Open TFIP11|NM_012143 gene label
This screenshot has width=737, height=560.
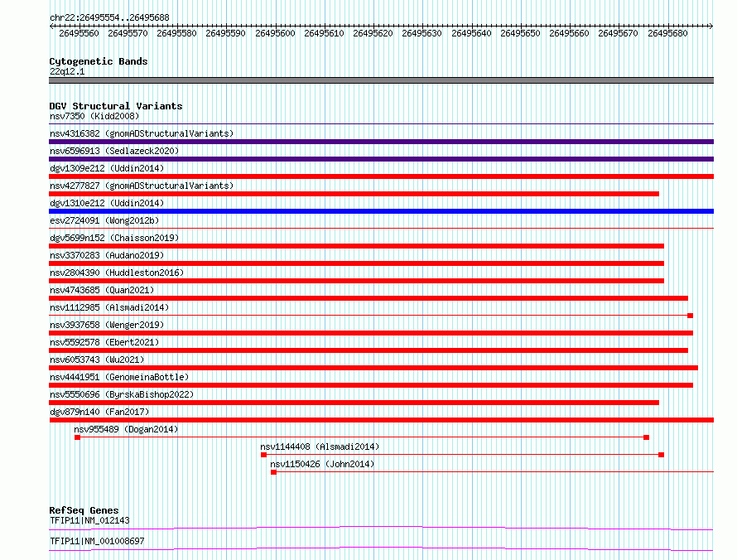(x=89, y=520)
